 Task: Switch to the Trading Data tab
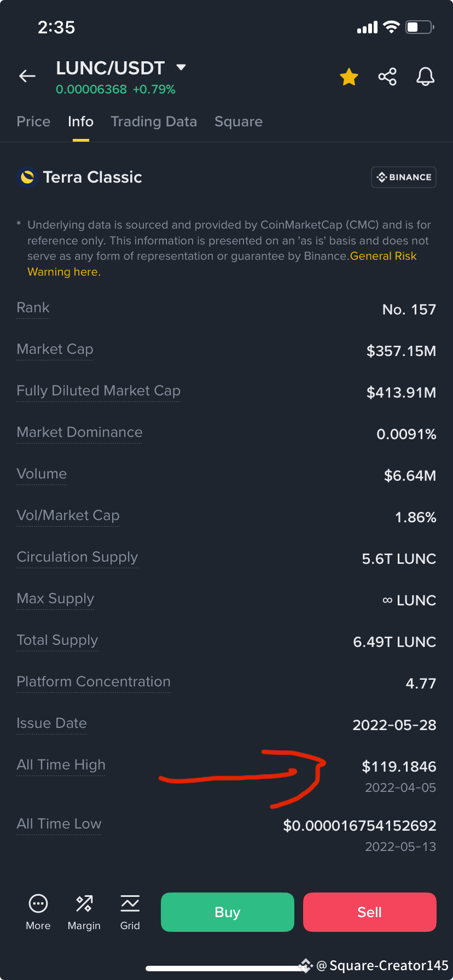coord(154,121)
